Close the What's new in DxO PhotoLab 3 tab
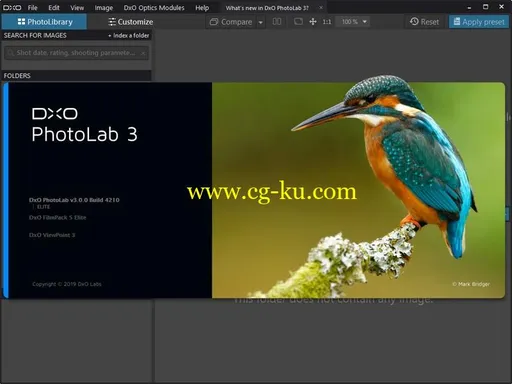The height and width of the screenshot is (384, 512). tap(321, 8)
